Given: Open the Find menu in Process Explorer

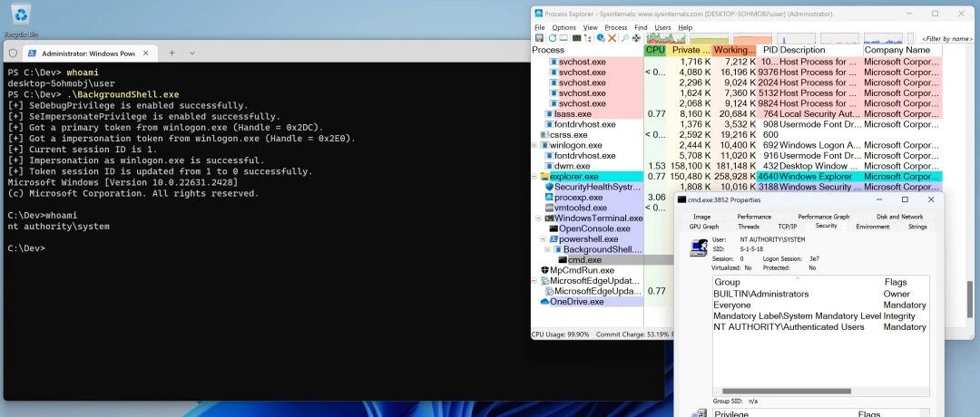Looking at the screenshot, I should [x=641, y=27].
